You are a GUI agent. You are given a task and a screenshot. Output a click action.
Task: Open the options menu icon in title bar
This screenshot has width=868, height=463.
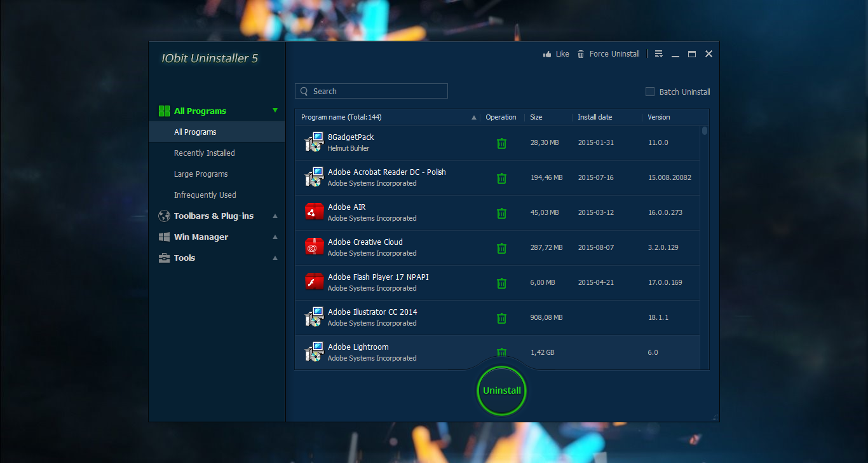click(658, 54)
